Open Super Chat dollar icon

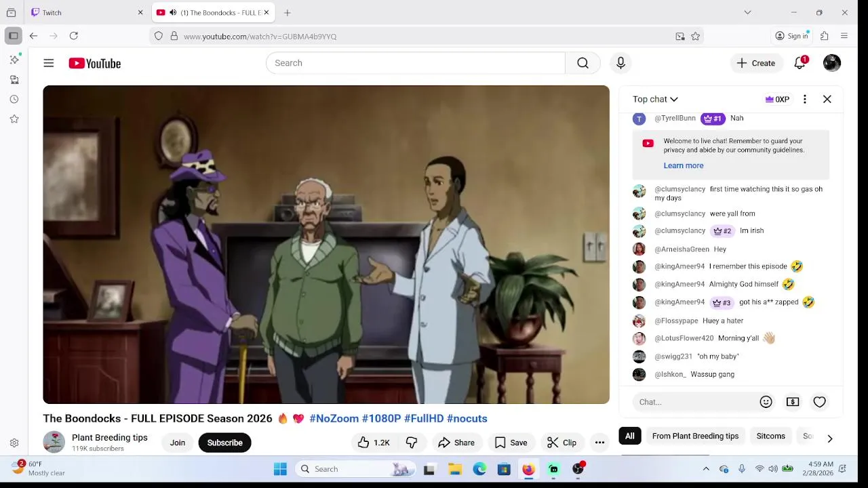pos(793,402)
